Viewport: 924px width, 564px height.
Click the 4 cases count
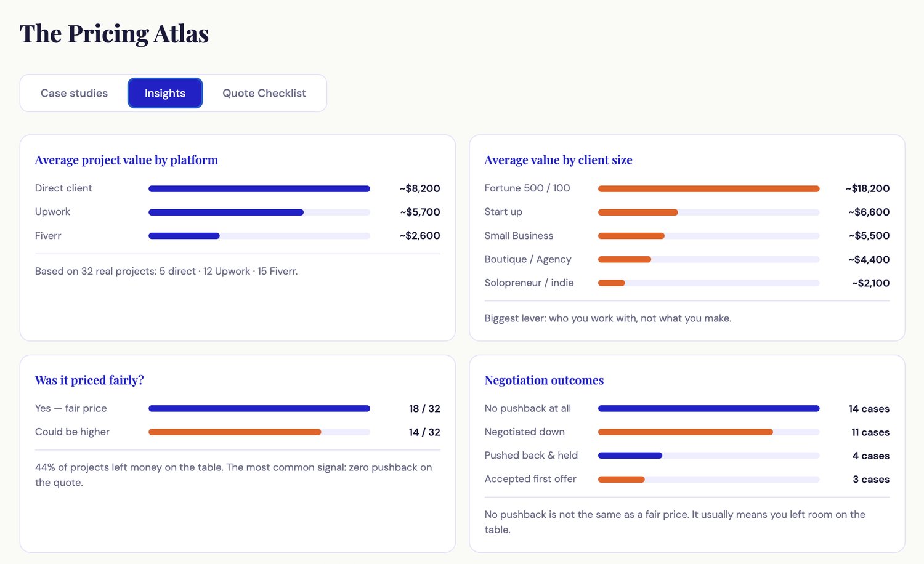[871, 456]
